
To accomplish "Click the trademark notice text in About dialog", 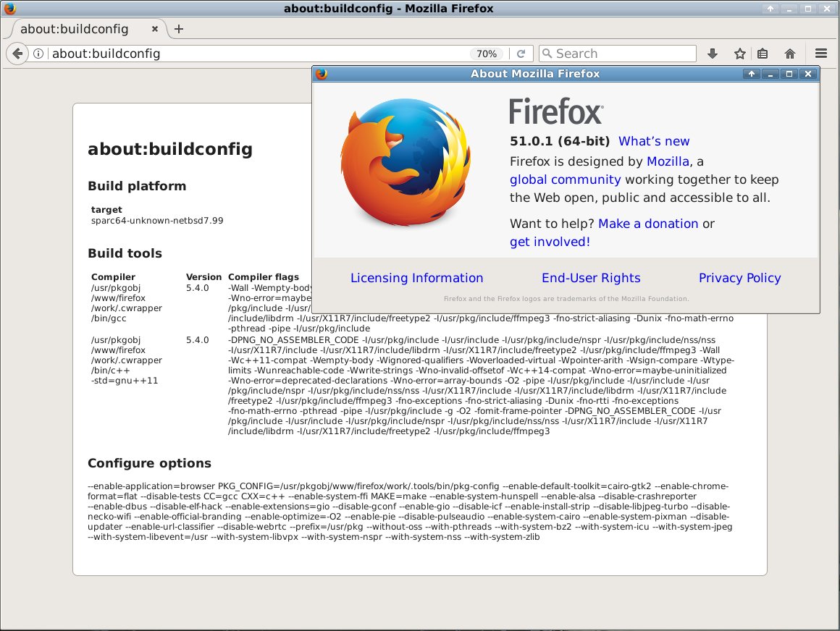I will point(566,299).
